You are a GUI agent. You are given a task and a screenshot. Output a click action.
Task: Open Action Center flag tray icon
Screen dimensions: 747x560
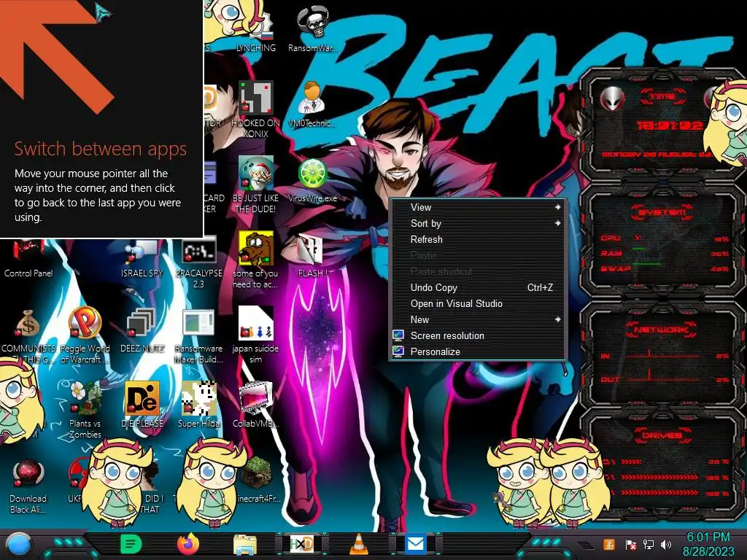pos(630,544)
